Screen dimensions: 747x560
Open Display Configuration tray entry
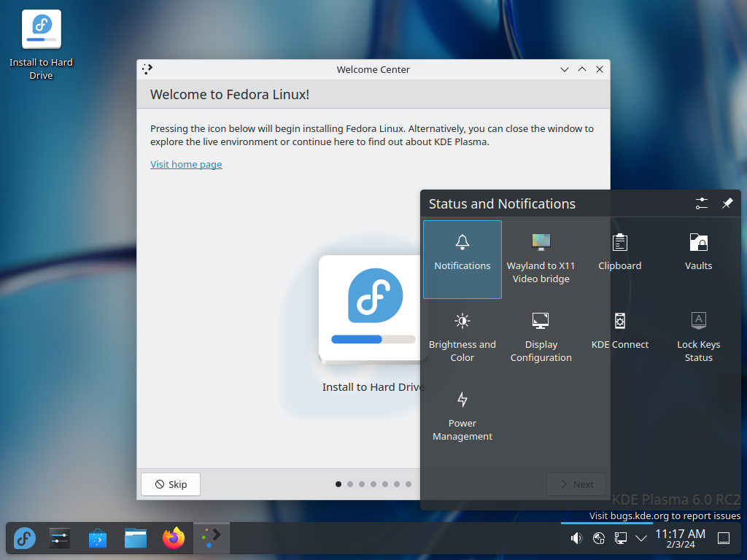click(541, 338)
